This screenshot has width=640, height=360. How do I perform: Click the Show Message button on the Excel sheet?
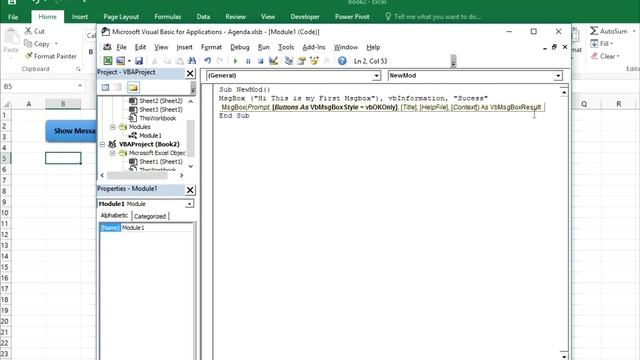[x=71, y=131]
